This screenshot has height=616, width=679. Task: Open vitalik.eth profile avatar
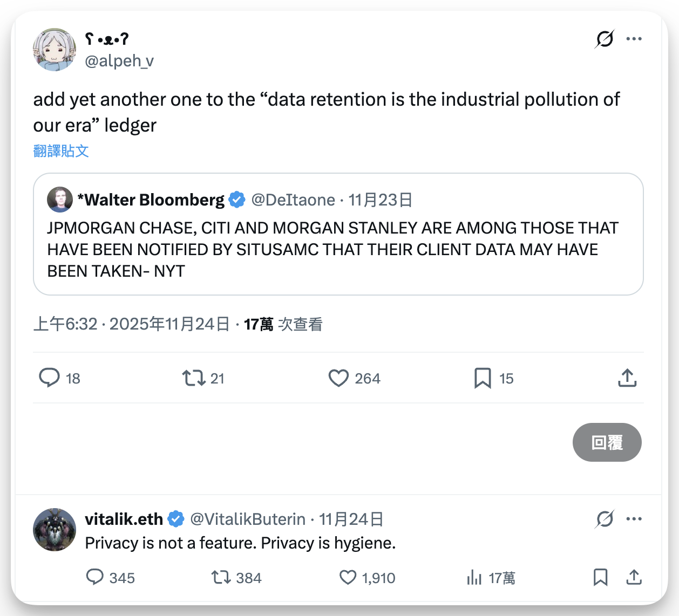pos(55,530)
